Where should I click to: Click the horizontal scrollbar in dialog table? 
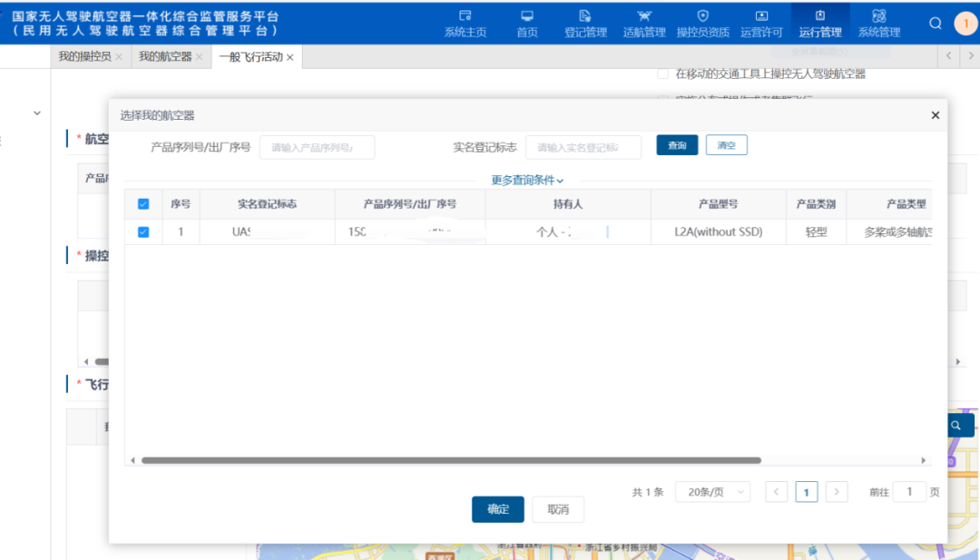click(451, 460)
